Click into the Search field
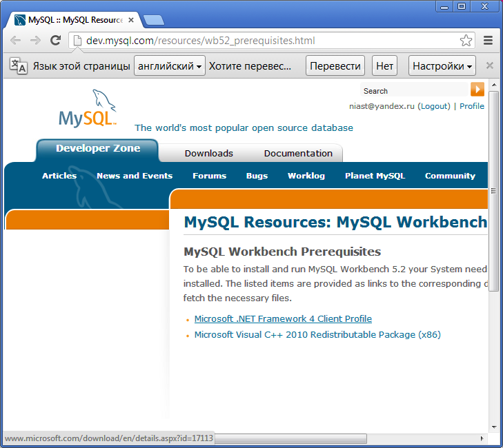 tap(415, 90)
